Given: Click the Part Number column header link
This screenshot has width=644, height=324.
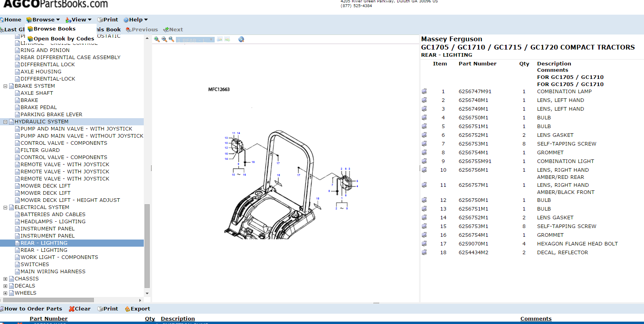Looking at the screenshot, I should click(48, 318).
